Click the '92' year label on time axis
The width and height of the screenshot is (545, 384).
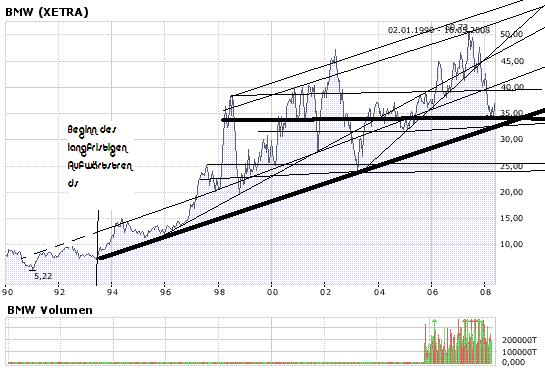pos(59,292)
